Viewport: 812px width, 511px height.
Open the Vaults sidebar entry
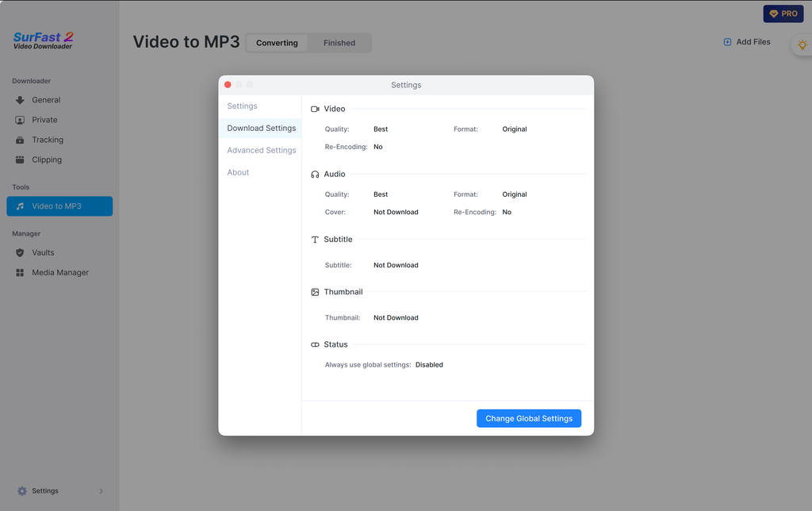click(59, 253)
